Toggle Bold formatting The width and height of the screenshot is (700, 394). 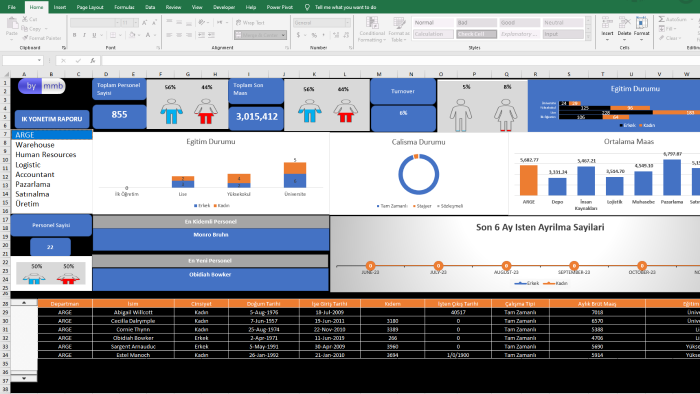pyautogui.click(x=75, y=35)
